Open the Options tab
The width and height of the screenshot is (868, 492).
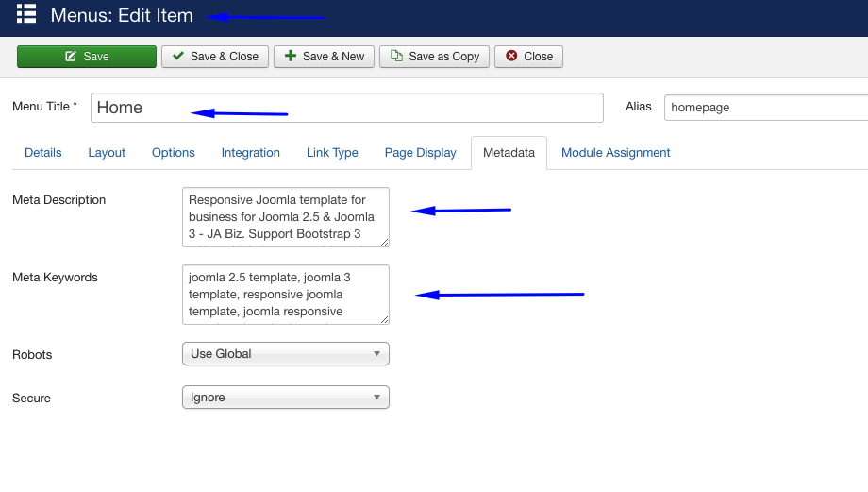(x=174, y=153)
